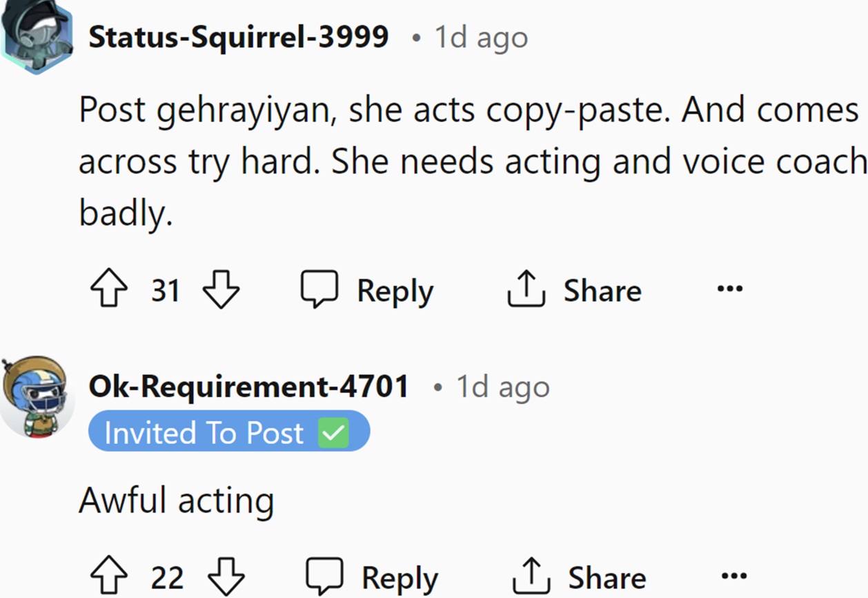Screen dimensions: 868x598
Task: Click the "1d ago" timestamp on second comment
Action: point(503,387)
